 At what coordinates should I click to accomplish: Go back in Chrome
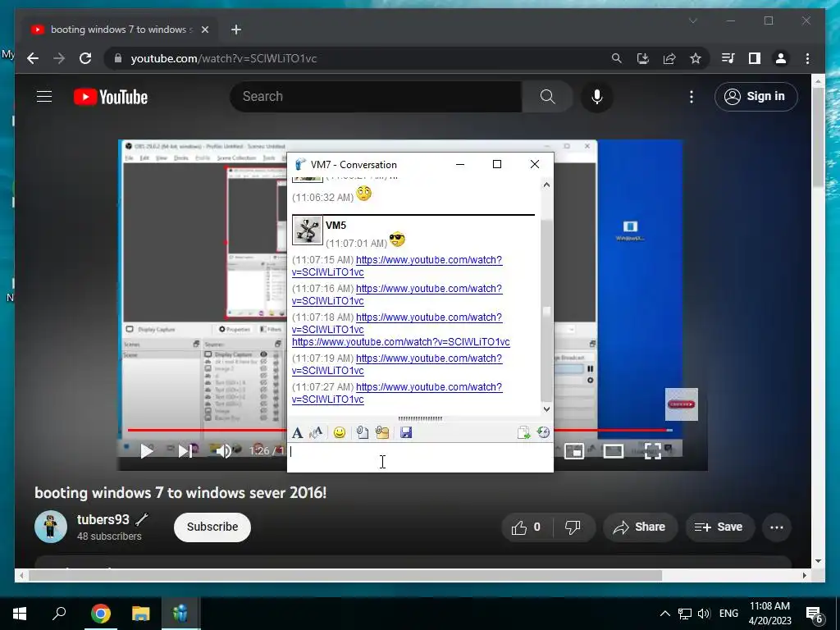33,58
